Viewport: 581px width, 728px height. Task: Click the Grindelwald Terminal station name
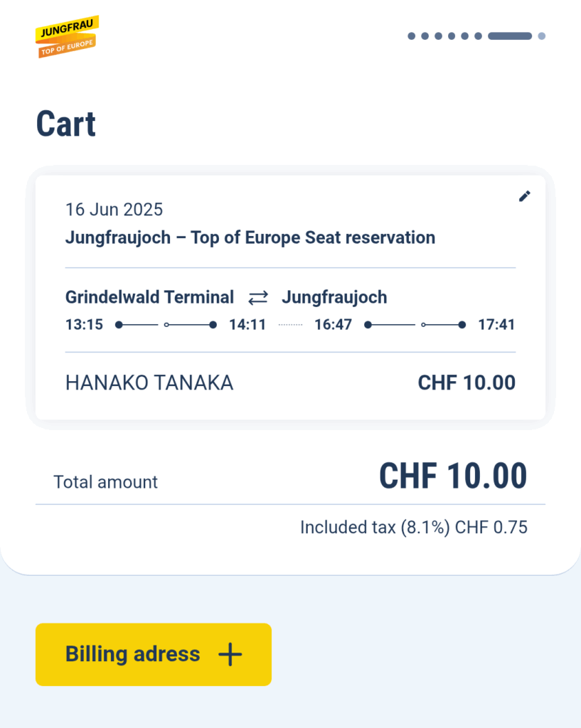tap(149, 297)
